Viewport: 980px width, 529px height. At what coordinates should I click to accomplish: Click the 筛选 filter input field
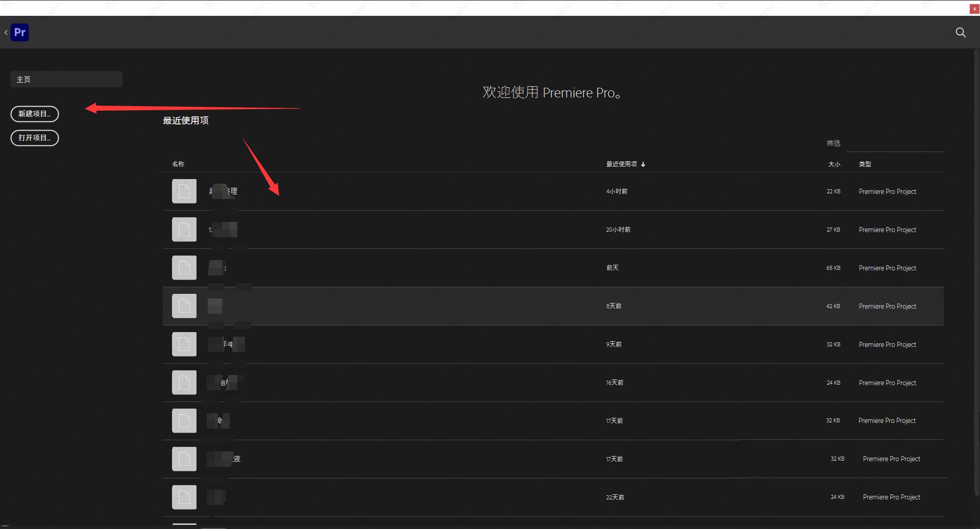pyautogui.click(x=895, y=144)
